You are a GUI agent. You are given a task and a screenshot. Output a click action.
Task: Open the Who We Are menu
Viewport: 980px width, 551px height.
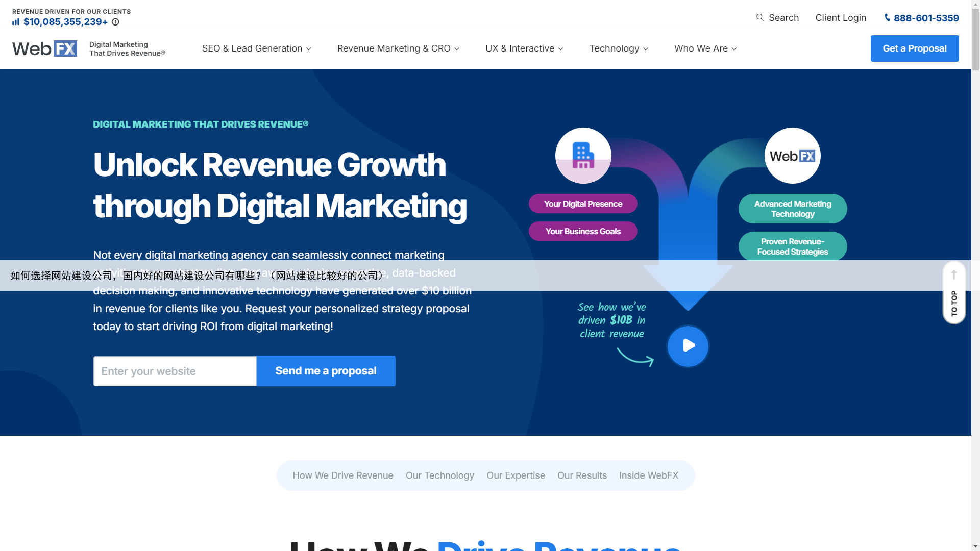705,48
